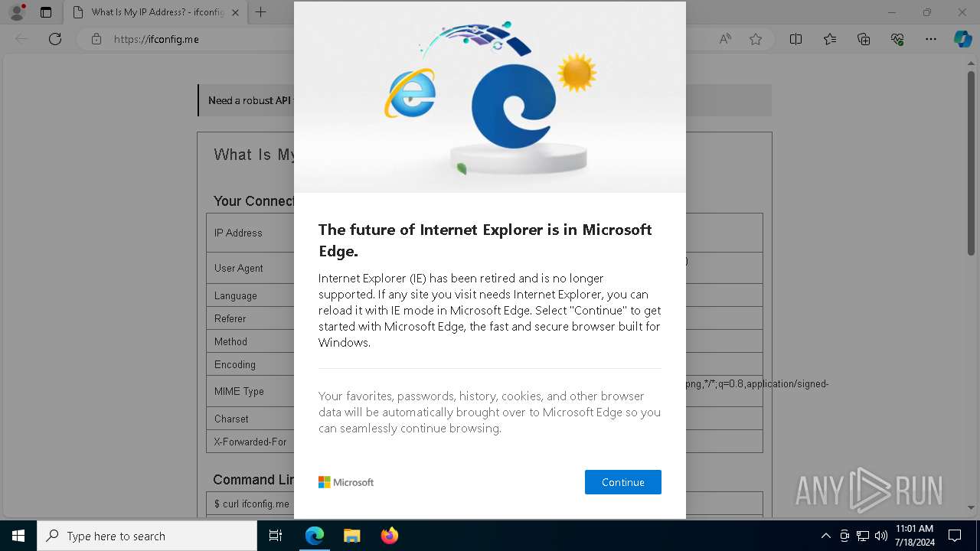Open the notification center icon
Screen dimensions: 980x551
tap(955, 536)
